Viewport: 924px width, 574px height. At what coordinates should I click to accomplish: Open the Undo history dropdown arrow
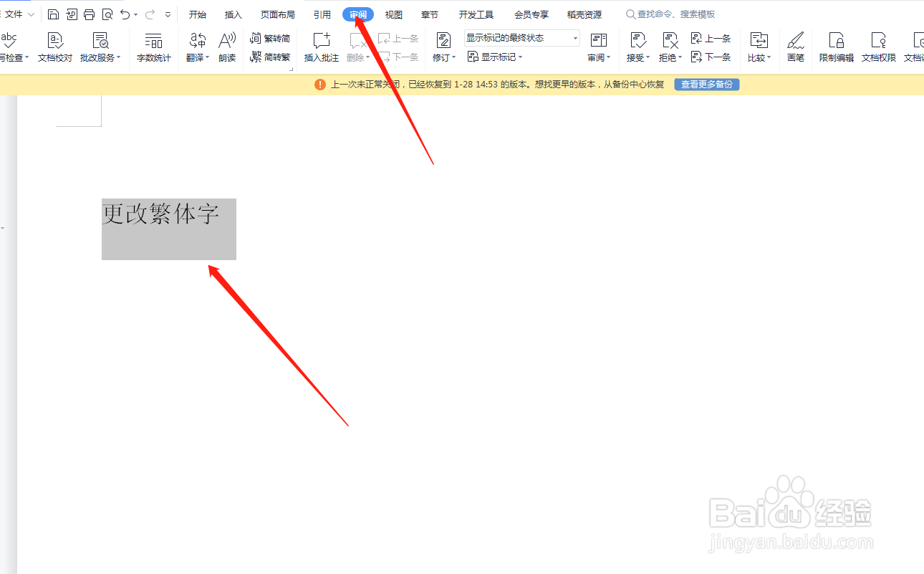136,14
